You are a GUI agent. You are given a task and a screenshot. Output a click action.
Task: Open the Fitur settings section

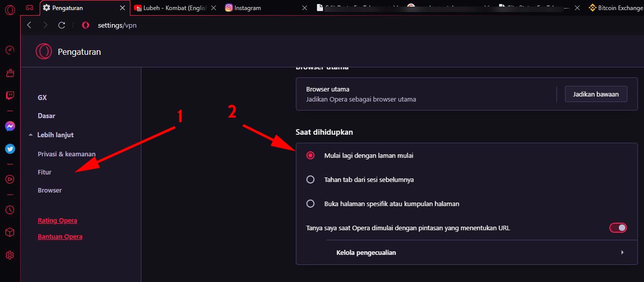(x=45, y=172)
